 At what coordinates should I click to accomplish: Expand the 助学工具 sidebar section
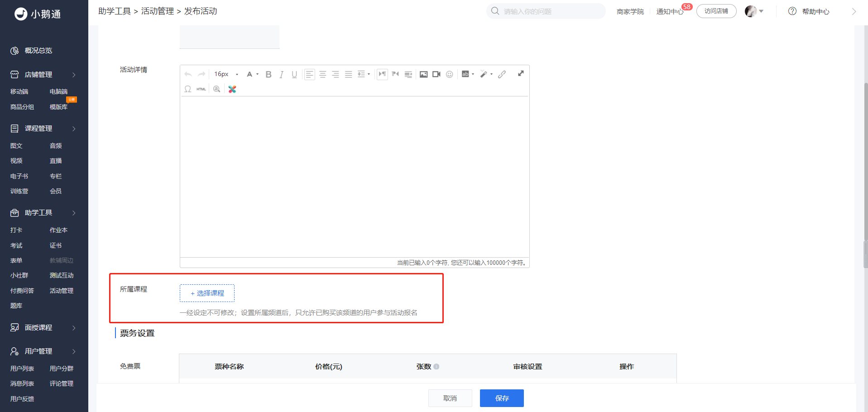[74, 213]
